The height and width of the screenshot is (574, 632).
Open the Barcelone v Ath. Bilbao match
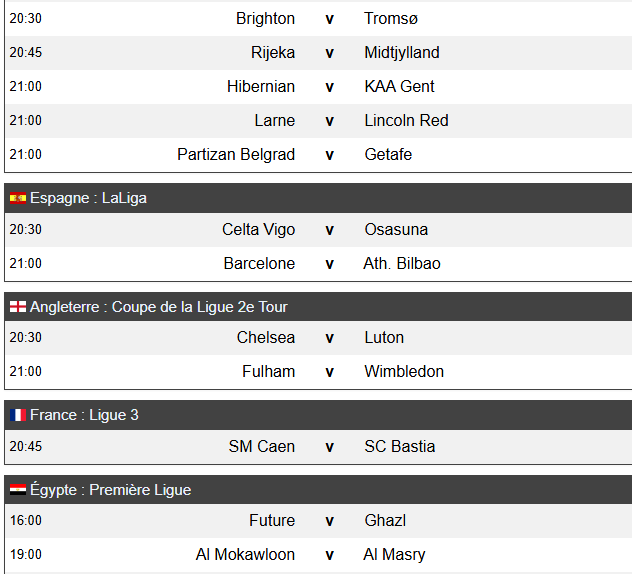click(318, 264)
